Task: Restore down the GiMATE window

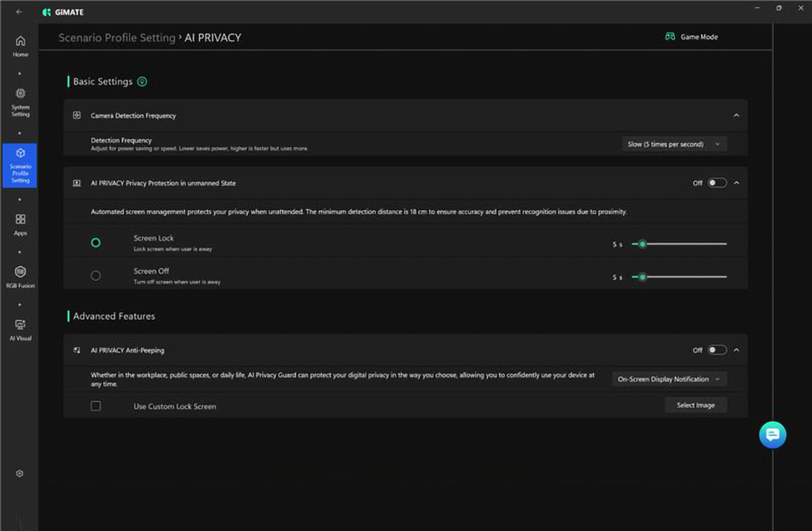Action: point(779,8)
